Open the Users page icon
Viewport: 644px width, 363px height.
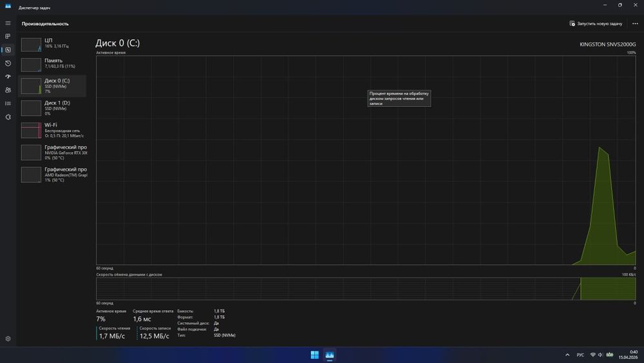click(8, 90)
